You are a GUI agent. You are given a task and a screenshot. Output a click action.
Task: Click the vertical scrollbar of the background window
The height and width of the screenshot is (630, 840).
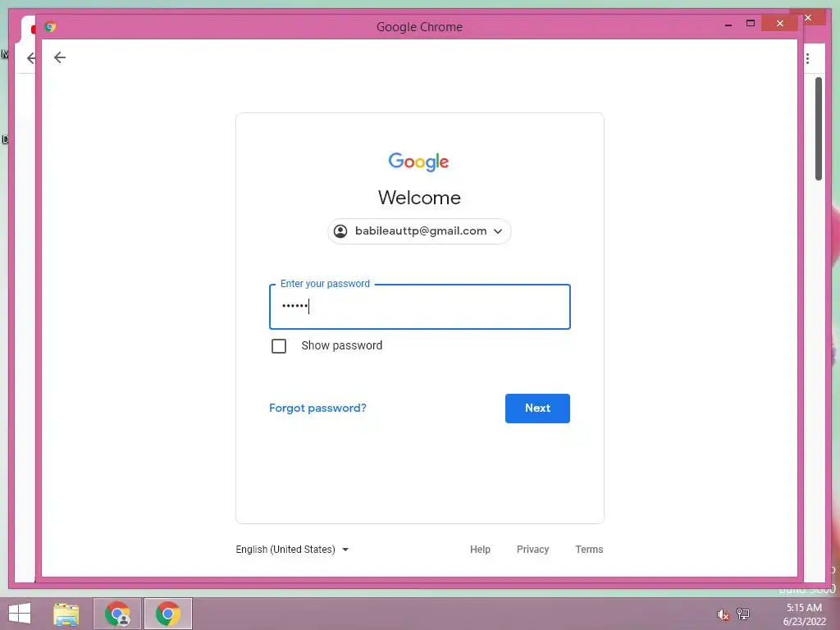click(819, 129)
